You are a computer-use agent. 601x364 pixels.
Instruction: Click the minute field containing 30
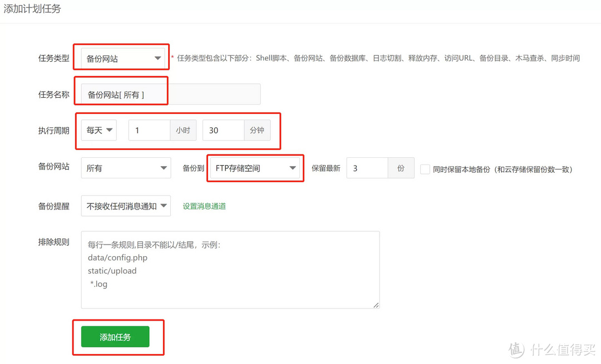tap(224, 130)
